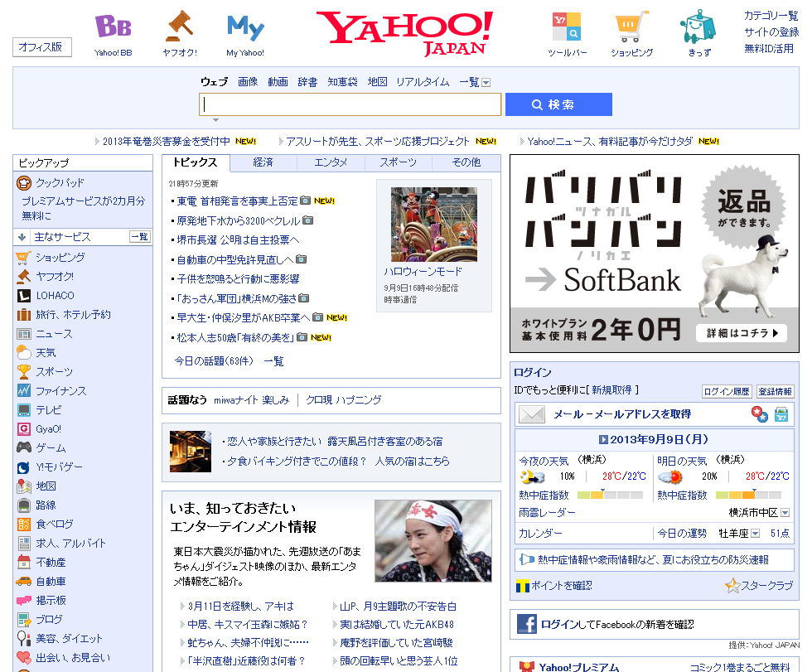Click the LOHACO icon in services list

[24, 296]
